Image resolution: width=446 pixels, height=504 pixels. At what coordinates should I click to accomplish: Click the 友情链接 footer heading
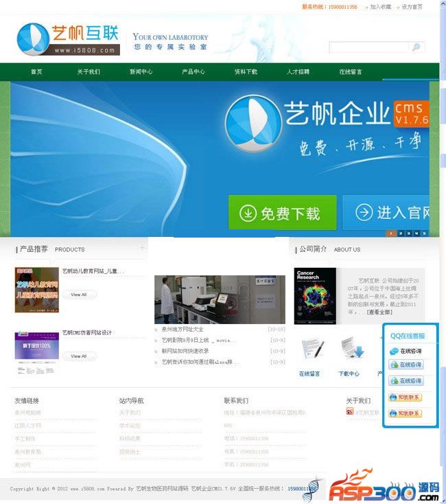[x=27, y=401]
